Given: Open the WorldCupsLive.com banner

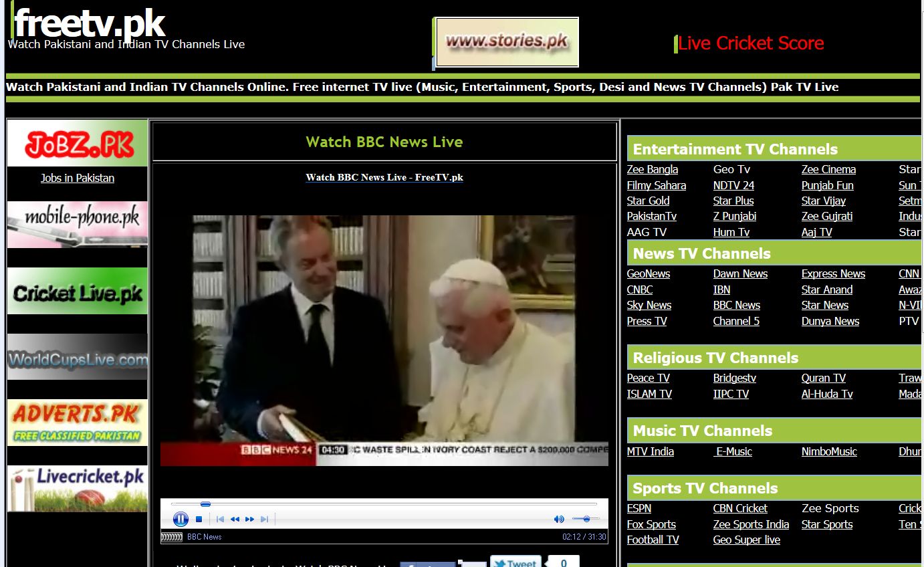Looking at the screenshot, I should (x=78, y=357).
